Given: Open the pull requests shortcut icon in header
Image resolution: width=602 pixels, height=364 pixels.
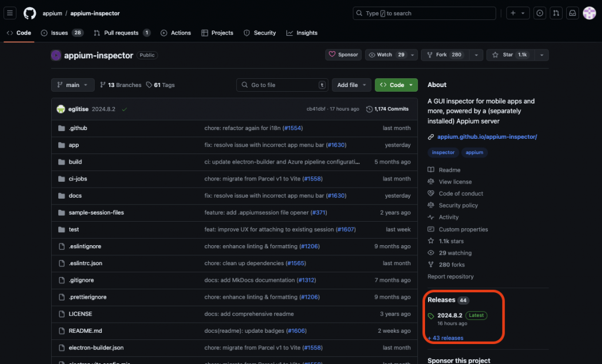Looking at the screenshot, I should [x=556, y=13].
